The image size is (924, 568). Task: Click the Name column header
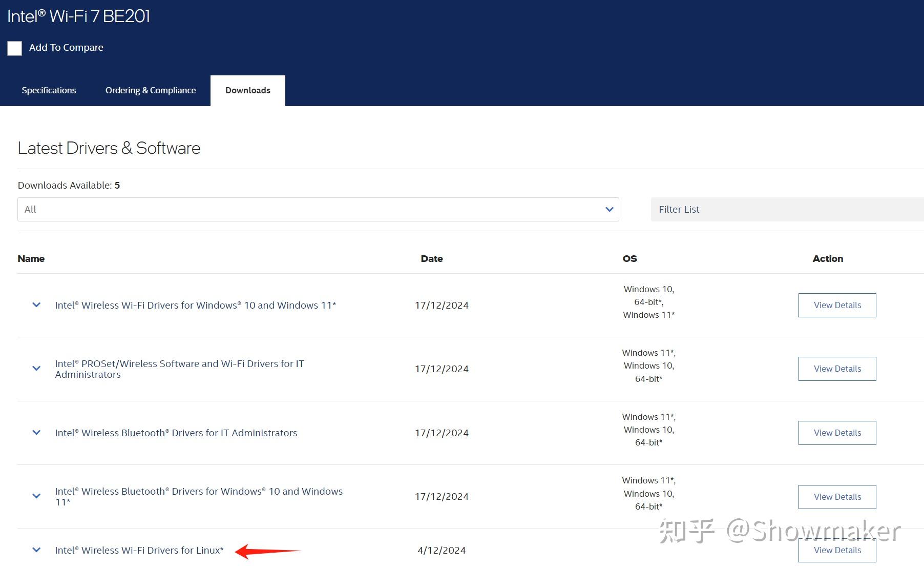(x=31, y=258)
